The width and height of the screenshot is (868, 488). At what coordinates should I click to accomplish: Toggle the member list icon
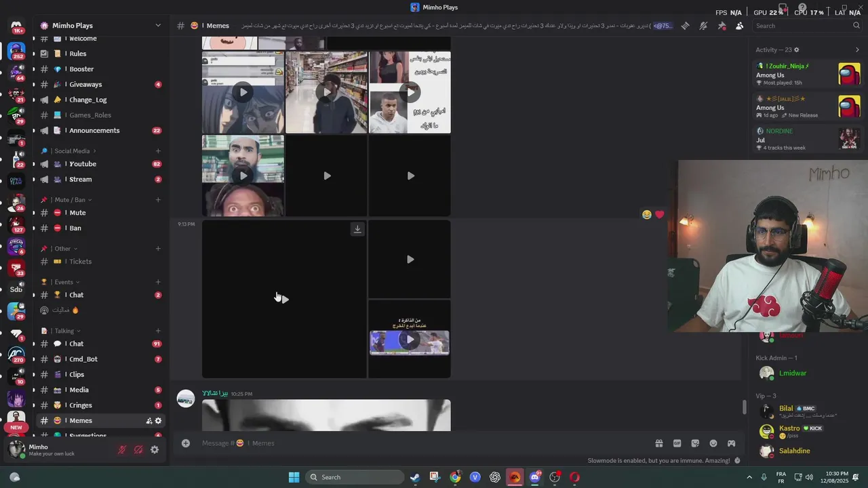click(x=739, y=26)
